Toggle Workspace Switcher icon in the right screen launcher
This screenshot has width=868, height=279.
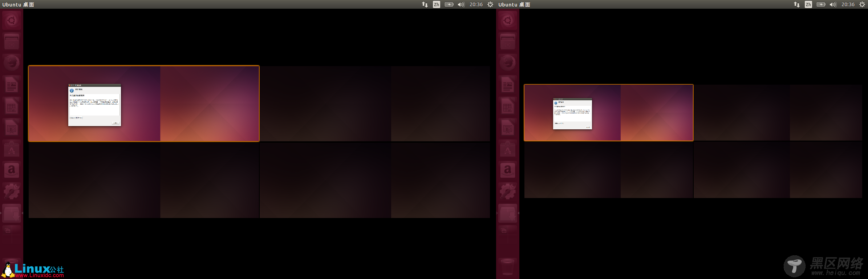pos(508,234)
